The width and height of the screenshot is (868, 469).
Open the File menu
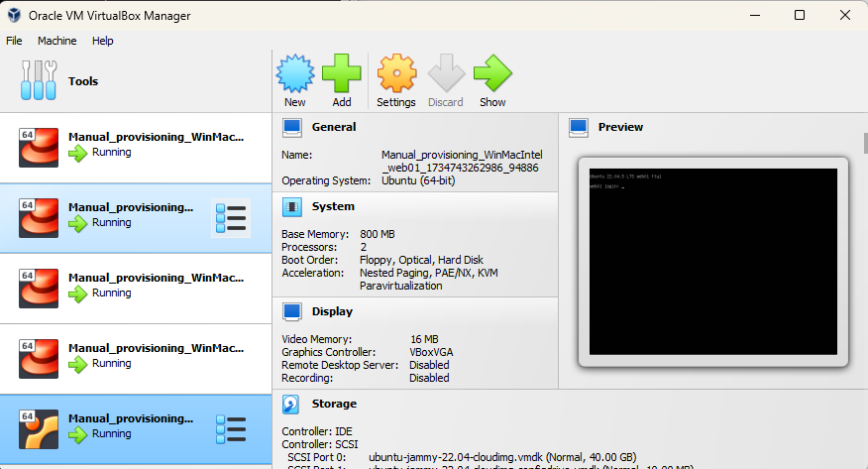pos(14,41)
